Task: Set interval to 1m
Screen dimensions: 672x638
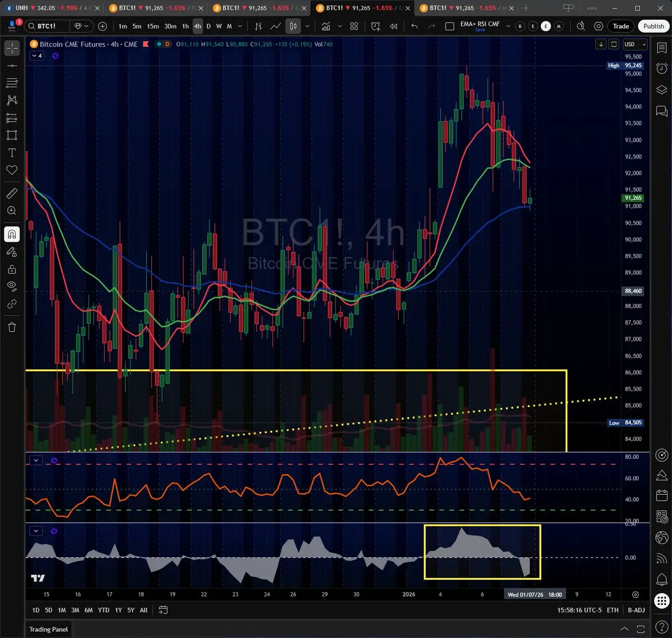Action: (x=123, y=26)
